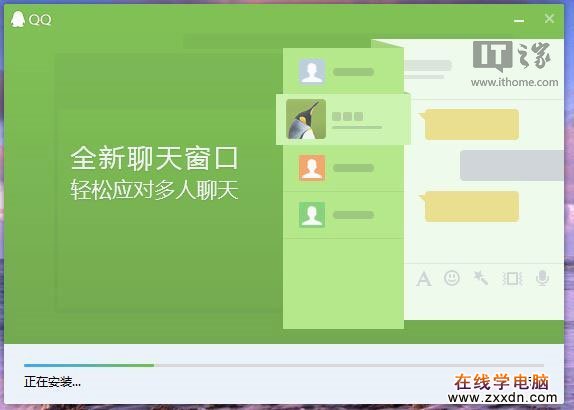This screenshot has height=410, width=574.
Task: Click the lower yellow chat bubble
Action: 469,206
